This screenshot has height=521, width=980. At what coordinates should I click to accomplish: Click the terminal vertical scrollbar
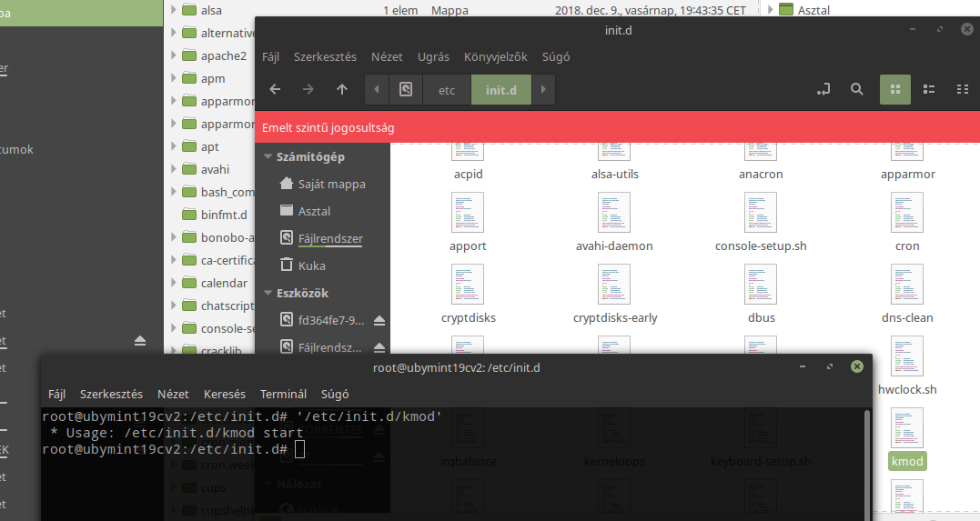coord(867,464)
